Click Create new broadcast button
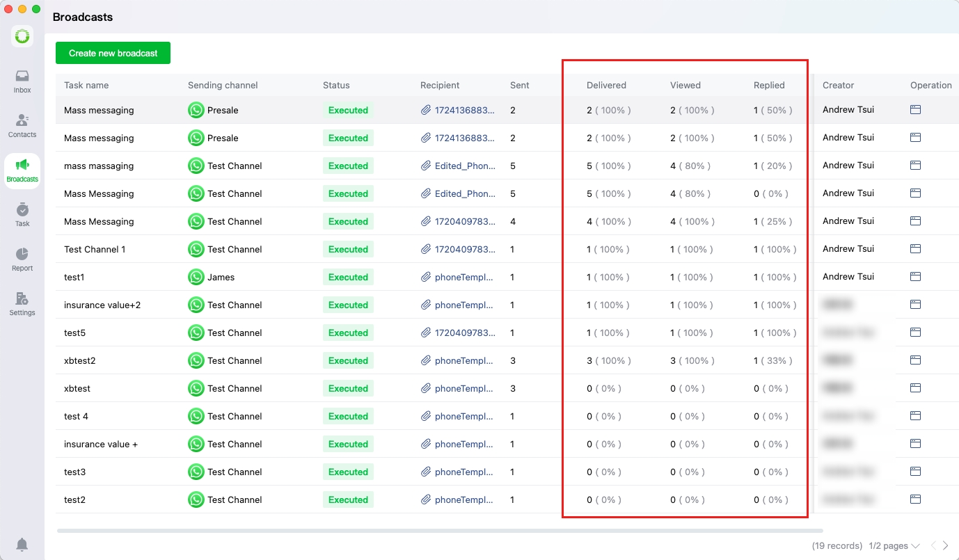 pos(113,53)
